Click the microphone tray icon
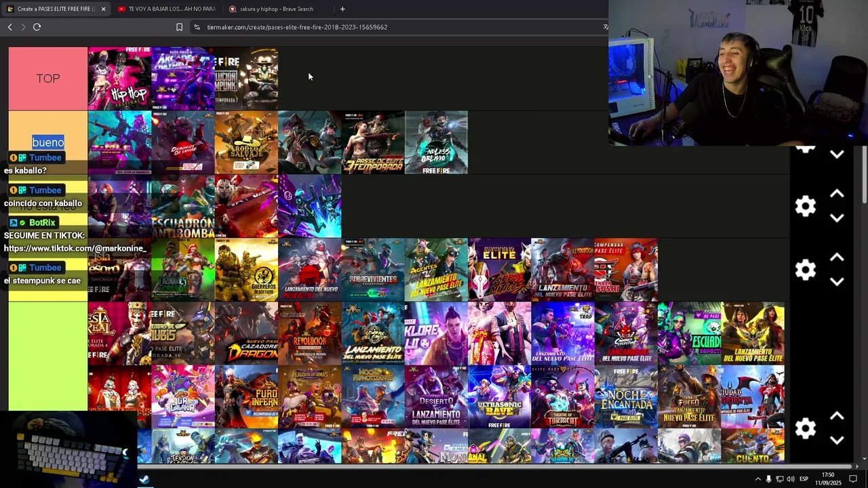868x488 pixels. [x=768, y=479]
